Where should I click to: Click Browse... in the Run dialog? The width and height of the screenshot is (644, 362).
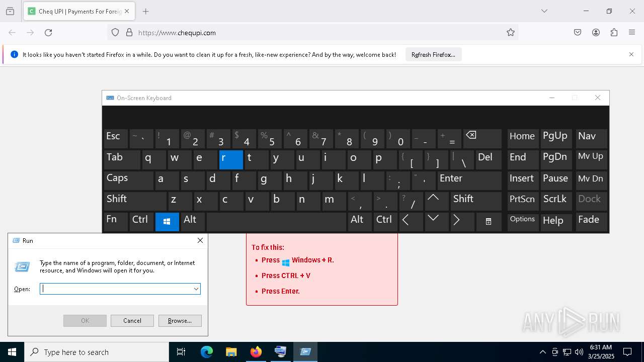point(180,321)
